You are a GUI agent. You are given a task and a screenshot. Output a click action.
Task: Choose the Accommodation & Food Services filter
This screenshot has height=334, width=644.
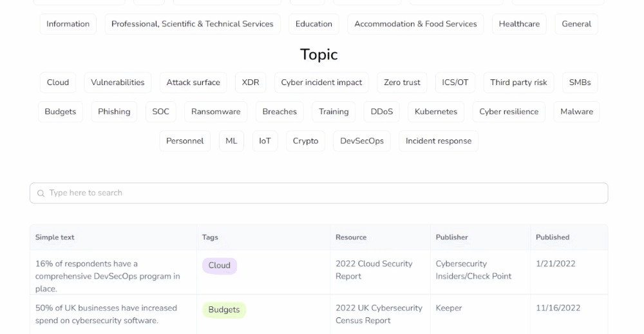[415, 24]
